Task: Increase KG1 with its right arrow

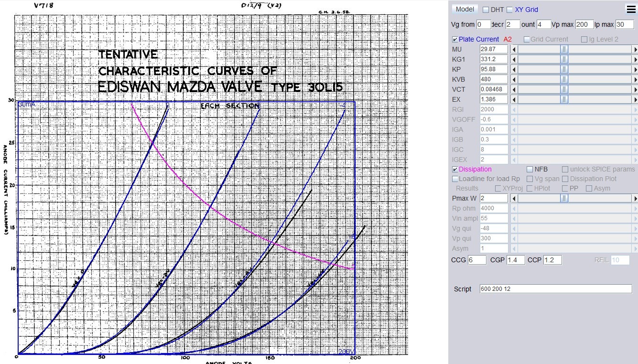Action: click(635, 59)
